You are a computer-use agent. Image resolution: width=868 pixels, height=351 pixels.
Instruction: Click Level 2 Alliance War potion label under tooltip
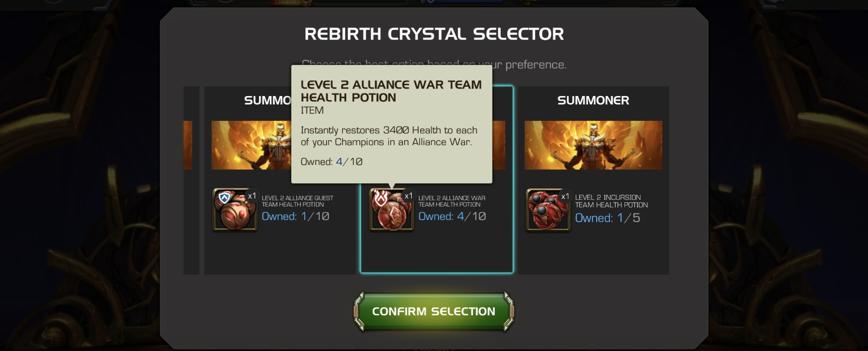[x=452, y=201]
